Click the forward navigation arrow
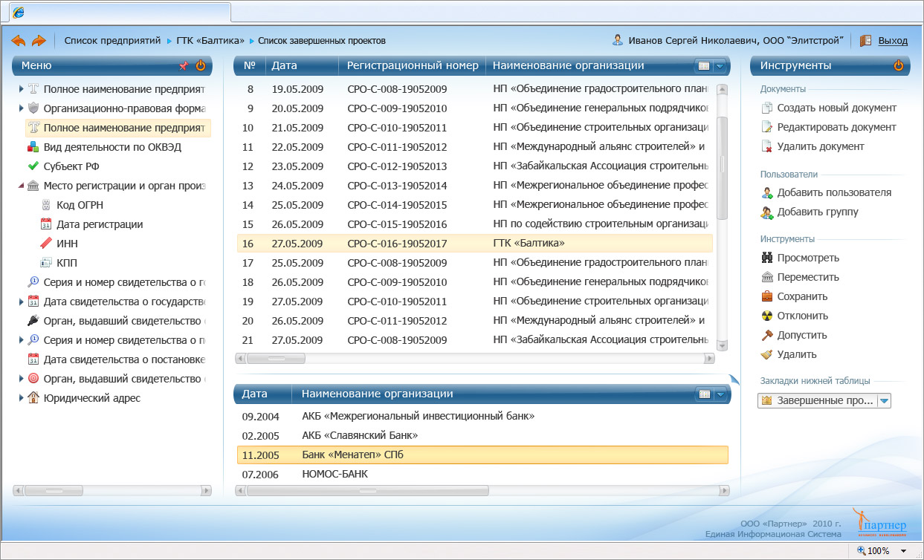Screen dimensions: 924x560 [39, 41]
